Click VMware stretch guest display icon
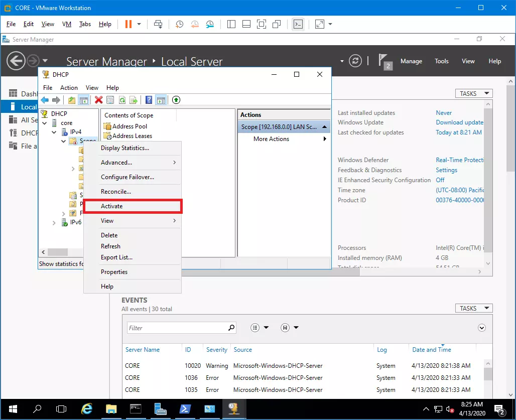Image resolution: width=516 pixels, height=420 pixels. 320,24
